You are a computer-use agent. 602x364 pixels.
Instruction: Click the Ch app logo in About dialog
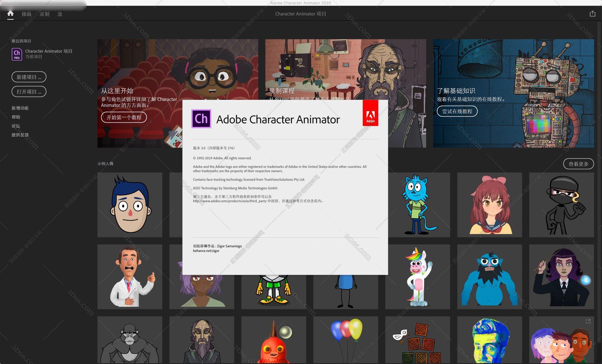pyautogui.click(x=201, y=119)
